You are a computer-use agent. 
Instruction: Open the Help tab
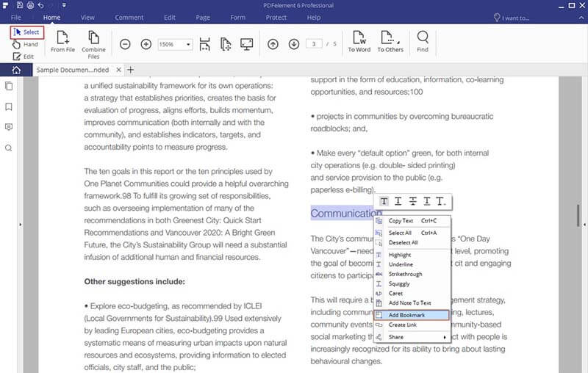pos(314,18)
